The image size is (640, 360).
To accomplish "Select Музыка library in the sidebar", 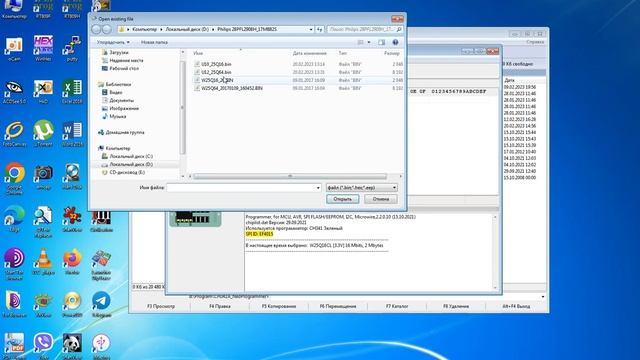I will click(118, 116).
